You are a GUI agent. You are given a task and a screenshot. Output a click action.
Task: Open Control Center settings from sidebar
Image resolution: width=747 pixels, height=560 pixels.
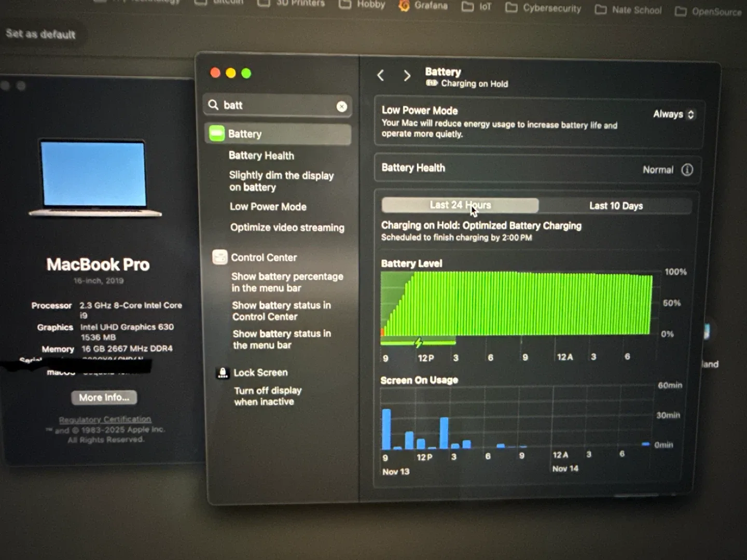pos(264,257)
